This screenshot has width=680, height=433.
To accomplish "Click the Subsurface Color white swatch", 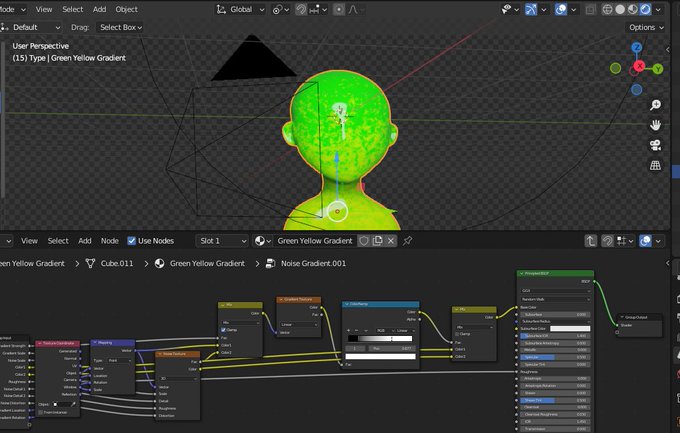I will 570,328.
